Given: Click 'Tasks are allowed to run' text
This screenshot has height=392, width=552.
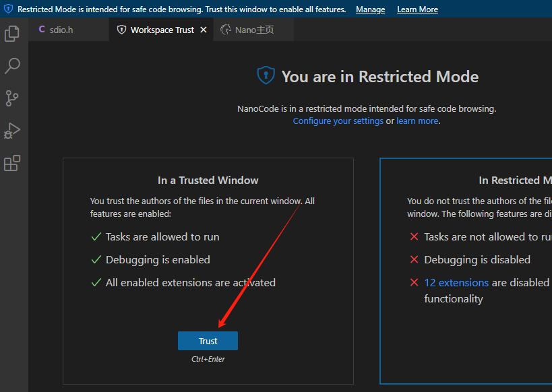Looking at the screenshot, I should point(162,237).
